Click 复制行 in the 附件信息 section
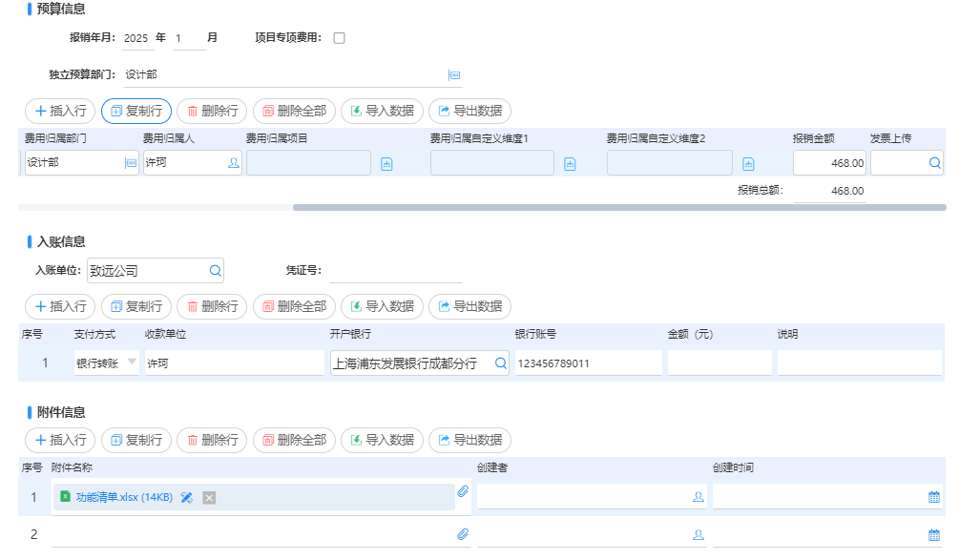980x560 pixels. click(136, 440)
